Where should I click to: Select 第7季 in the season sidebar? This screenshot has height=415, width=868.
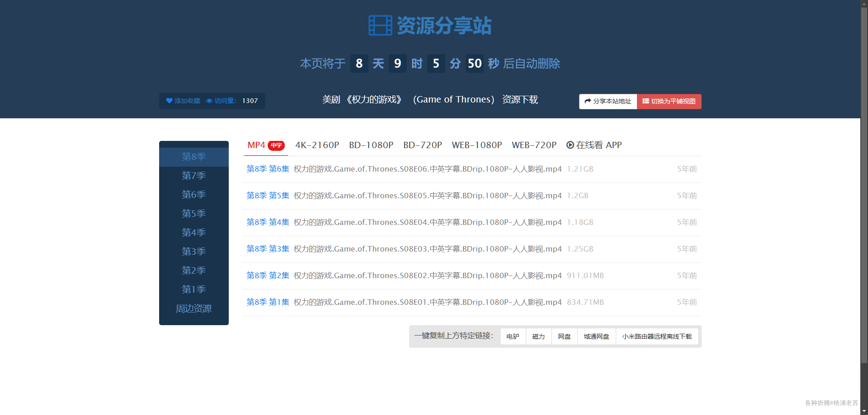tap(194, 176)
